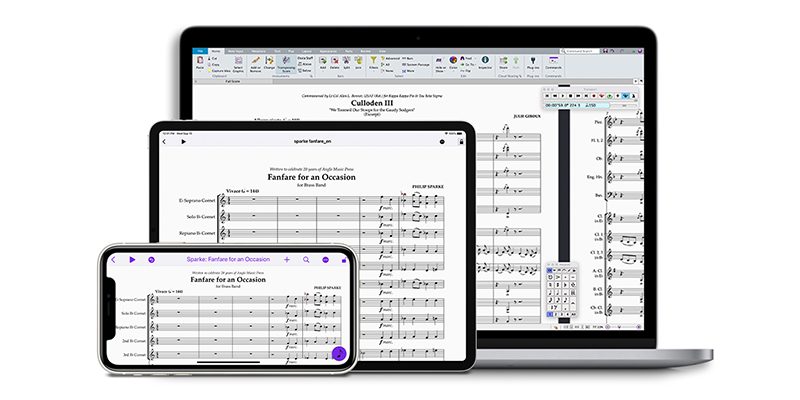Toggle record in the Transport window
Image resolution: width=800 pixels, height=400 pixels.
594,96
